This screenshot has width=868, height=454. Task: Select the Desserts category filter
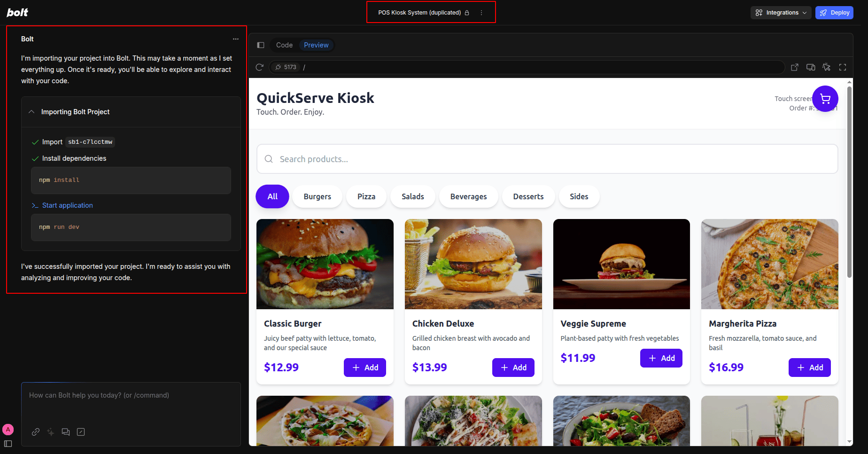pos(528,196)
